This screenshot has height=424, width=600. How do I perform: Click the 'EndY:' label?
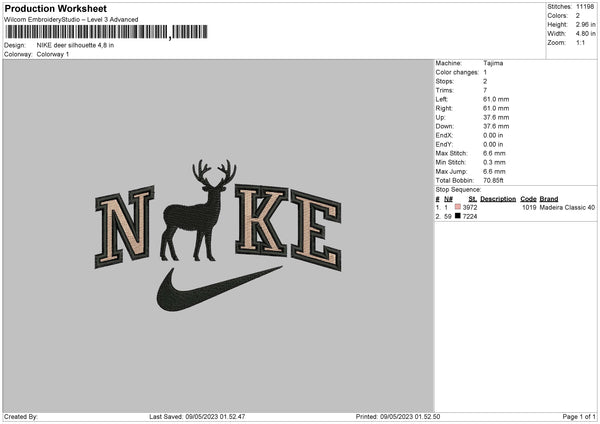(x=444, y=144)
